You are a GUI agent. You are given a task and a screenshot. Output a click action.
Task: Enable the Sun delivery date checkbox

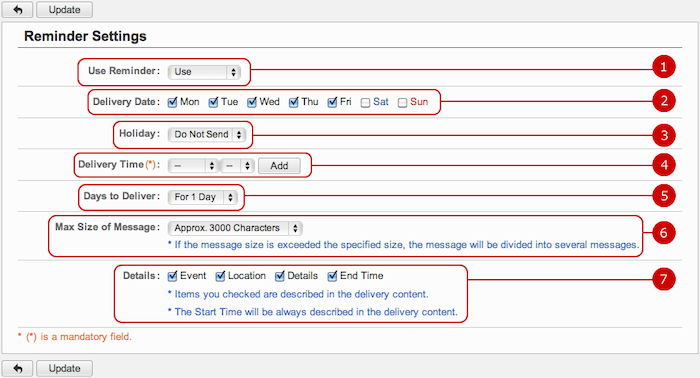[x=402, y=103]
